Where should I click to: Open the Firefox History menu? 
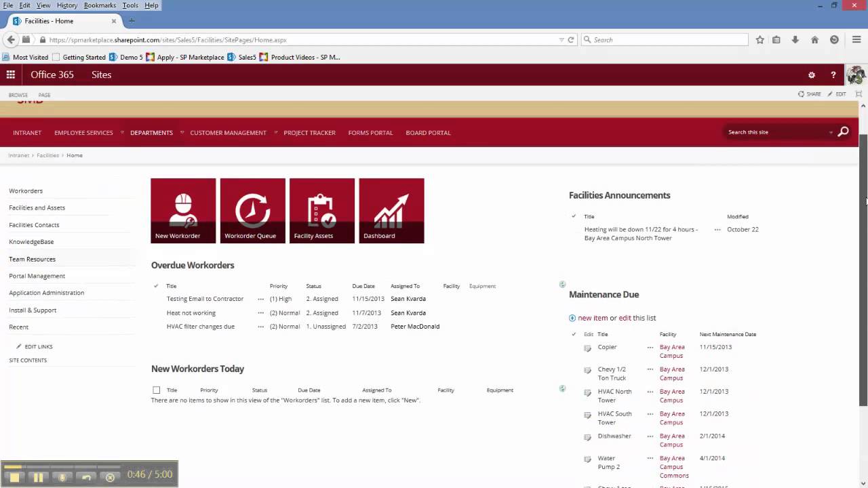[x=67, y=5]
